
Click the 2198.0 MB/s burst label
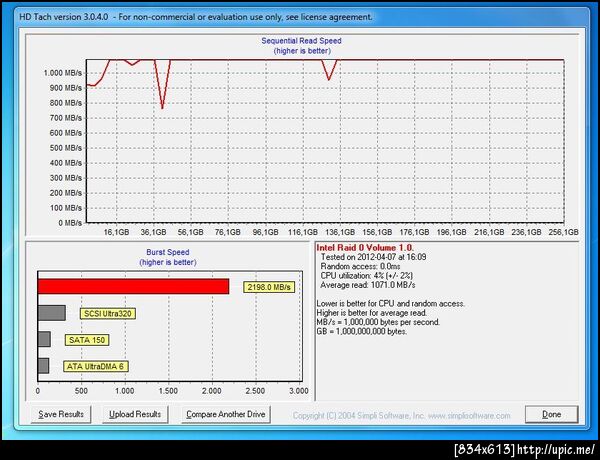[x=269, y=287]
